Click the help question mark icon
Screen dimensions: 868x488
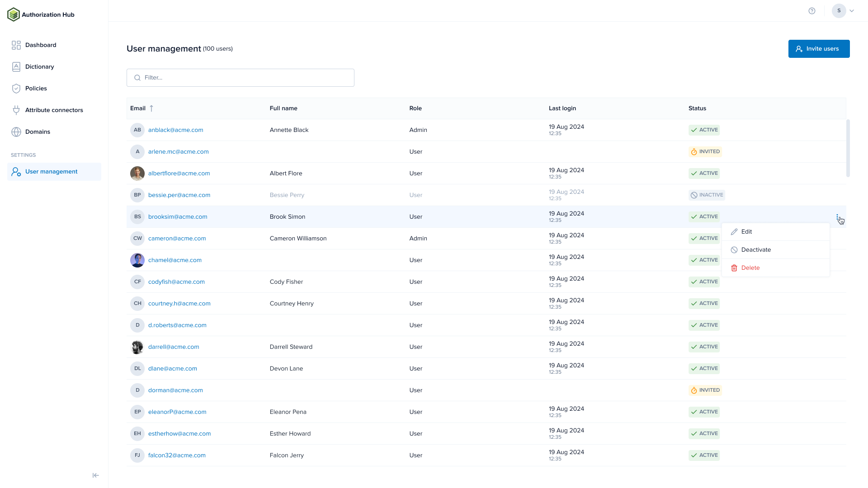pos(812,11)
